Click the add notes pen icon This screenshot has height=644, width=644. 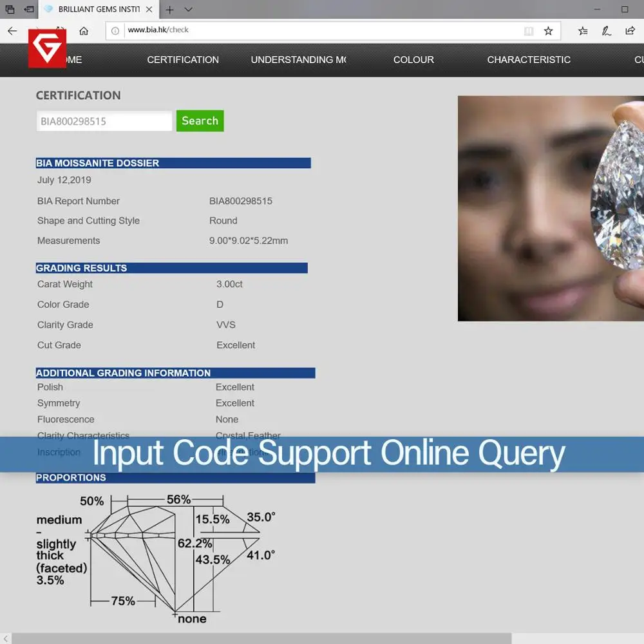tap(606, 31)
